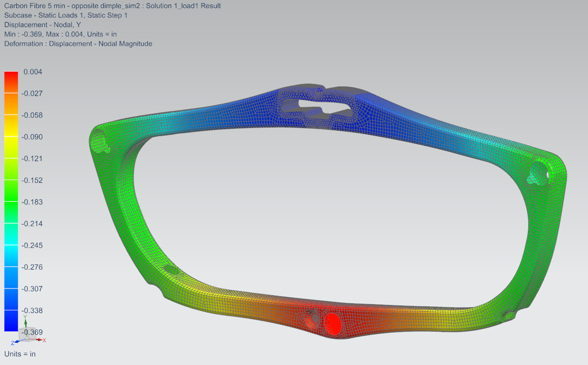Screen dimensions: 588x365
Task: Click the -0.183 legend value label
Action: [32, 202]
